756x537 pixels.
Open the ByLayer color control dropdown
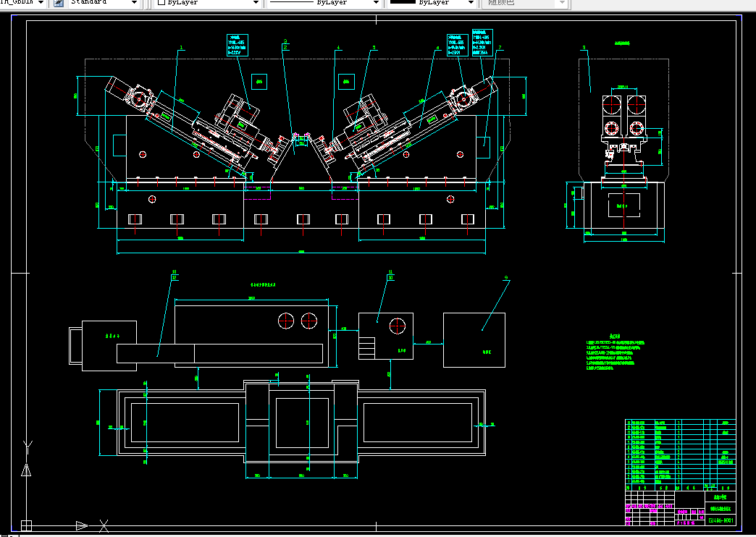(209, 3)
